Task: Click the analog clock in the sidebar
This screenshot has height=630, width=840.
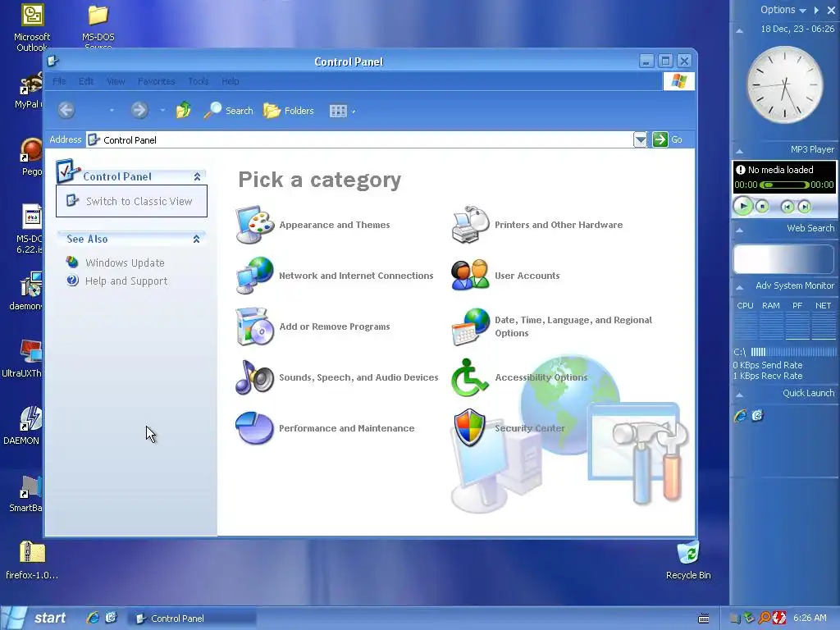Action: coord(785,84)
